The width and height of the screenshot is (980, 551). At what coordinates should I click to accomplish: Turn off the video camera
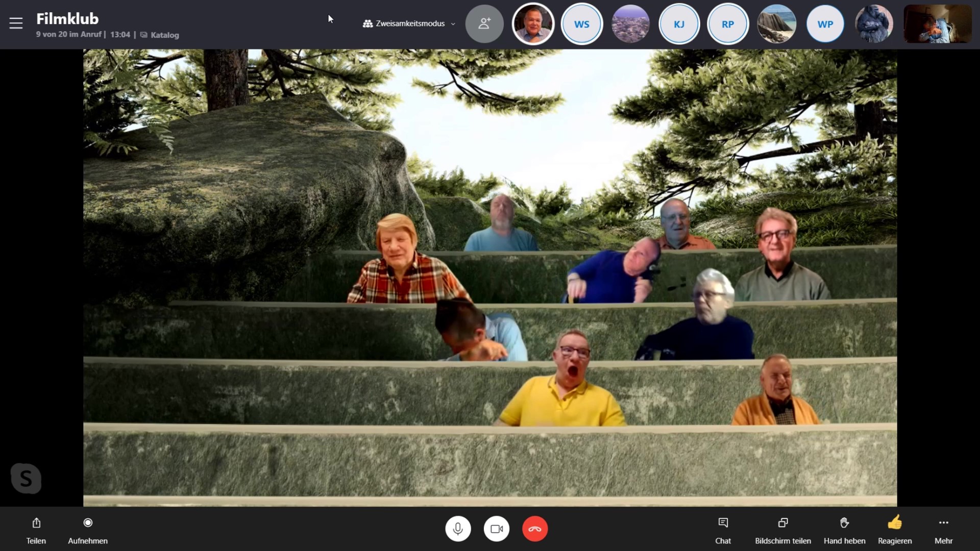497,529
